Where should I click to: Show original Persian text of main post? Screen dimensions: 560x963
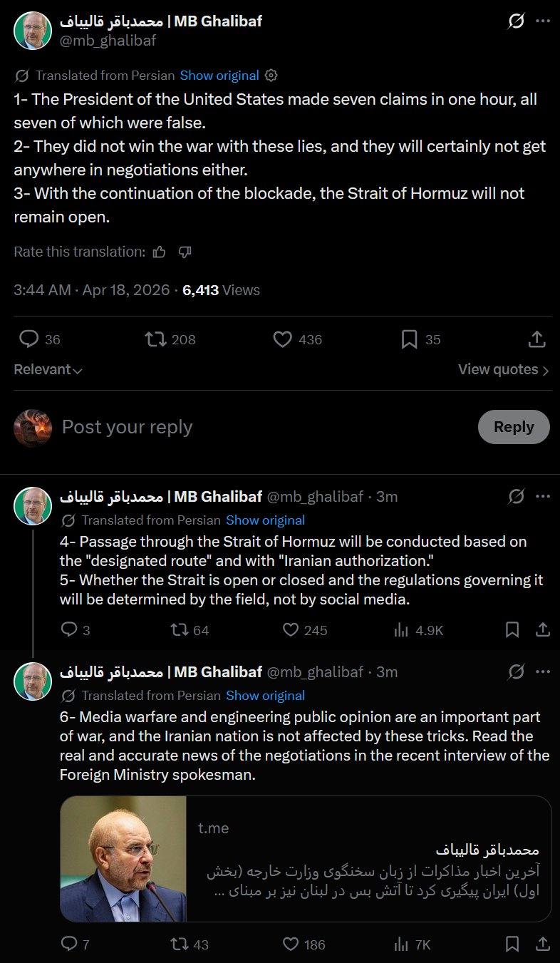(219, 76)
